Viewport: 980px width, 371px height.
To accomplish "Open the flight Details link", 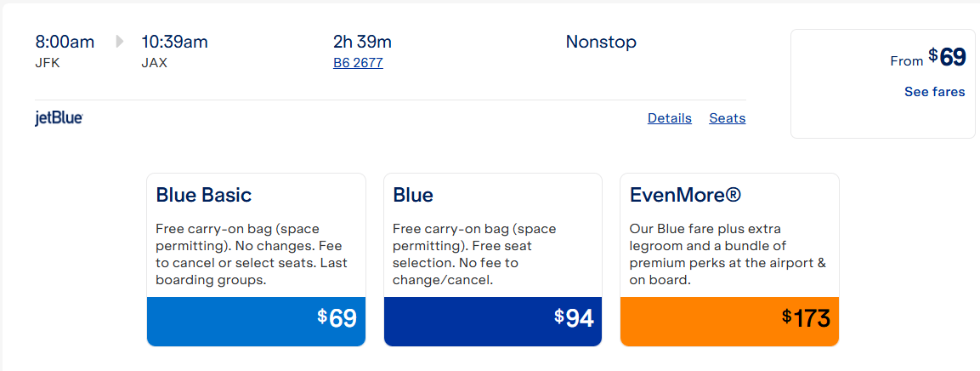I will tap(670, 118).
